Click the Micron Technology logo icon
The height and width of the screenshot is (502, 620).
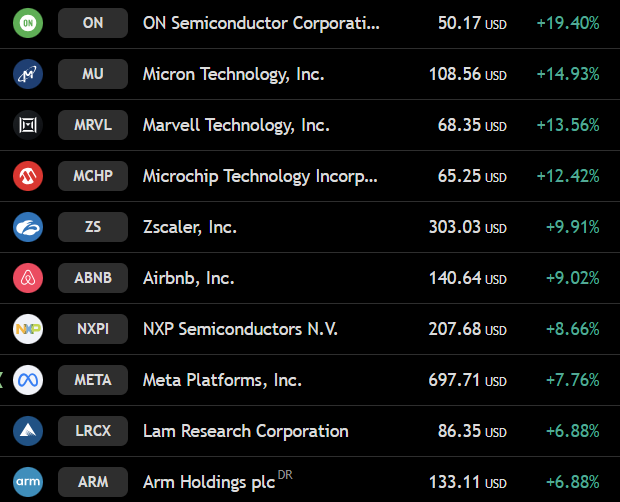(28, 74)
